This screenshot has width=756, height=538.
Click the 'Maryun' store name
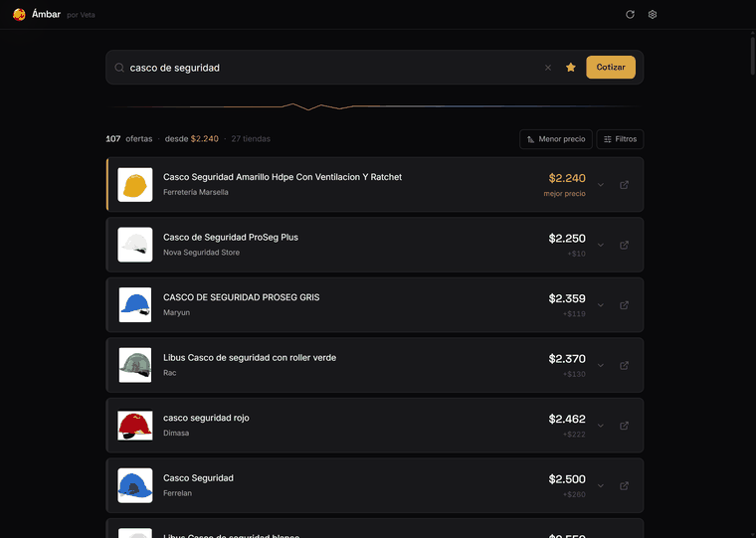coord(176,313)
